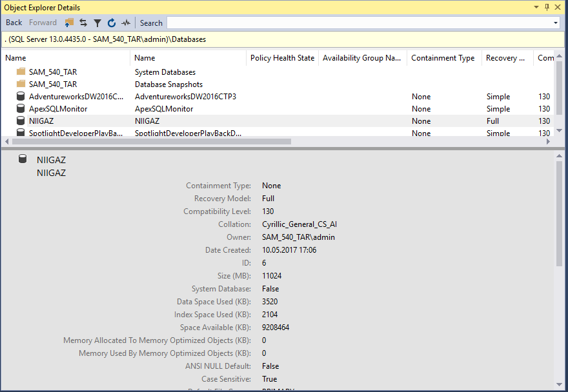The image size is (568, 392).
Task: Click details pane scrollbar down arrow
Action: click(x=560, y=385)
